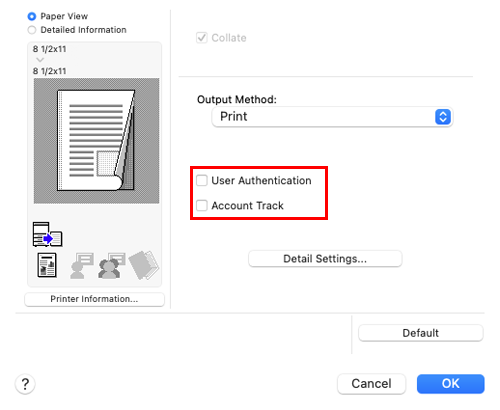Click the Printer Information button
The width and height of the screenshot is (500, 410).
point(94,299)
